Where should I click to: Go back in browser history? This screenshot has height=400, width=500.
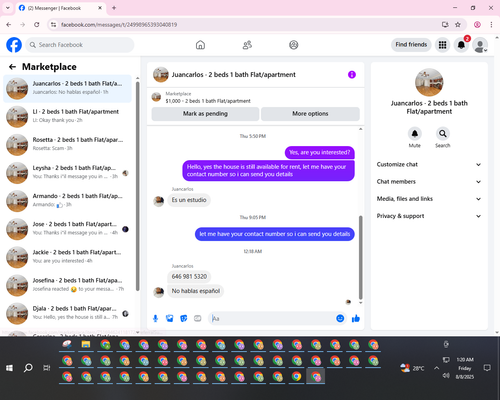[9, 25]
